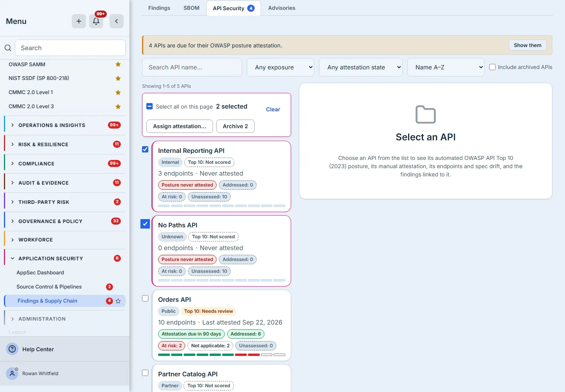Open Rowan Whitfield's user avatar icon

[12, 374]
